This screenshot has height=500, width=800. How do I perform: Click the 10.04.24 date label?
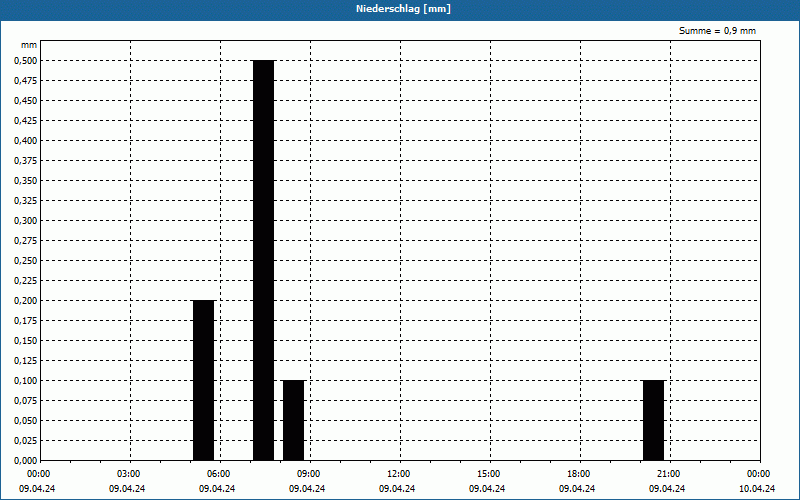(757, 488)
